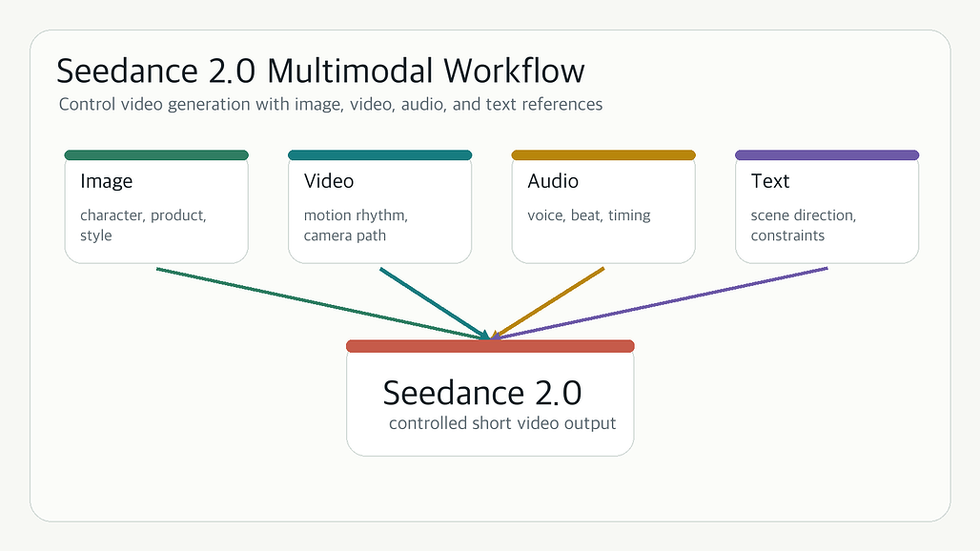Click the green bar atop Image card
Screen dimensions: 980x551
point(156,155)
